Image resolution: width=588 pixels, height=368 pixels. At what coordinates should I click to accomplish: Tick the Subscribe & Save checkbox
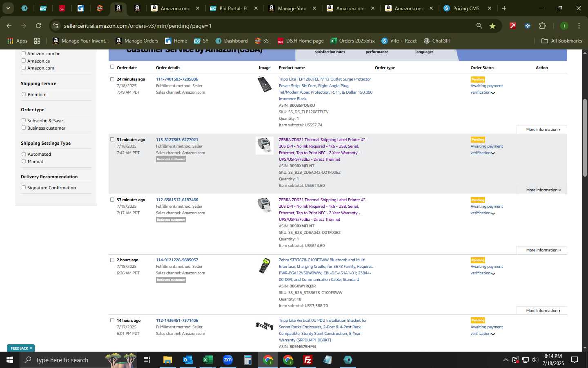(24, 120)
